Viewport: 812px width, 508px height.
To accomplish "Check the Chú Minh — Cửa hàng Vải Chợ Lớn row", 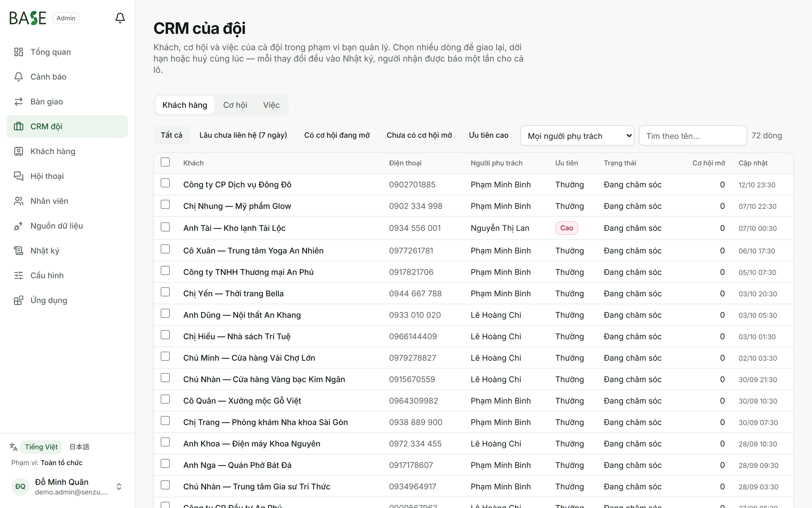I will point(165,356).
